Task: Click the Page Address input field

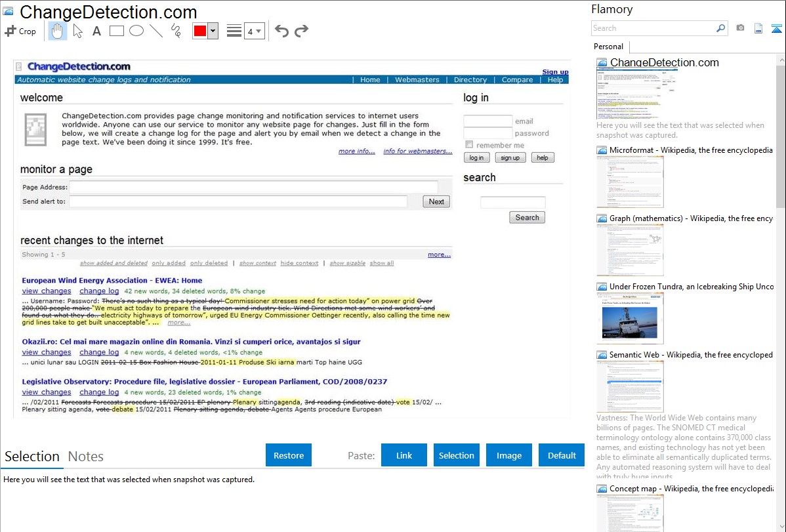Action: pyautogui.click(x=253, y=187)
